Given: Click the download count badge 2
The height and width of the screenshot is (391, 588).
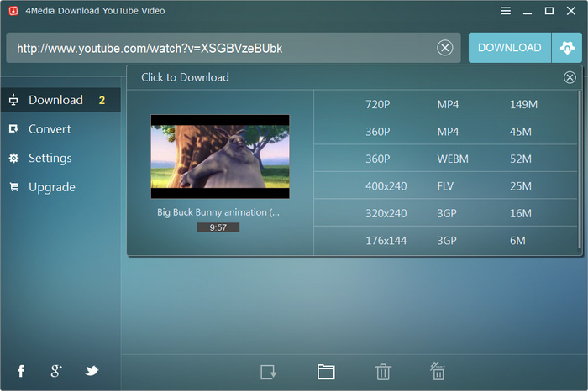Looking at the screenshot, I should pos(102,100).
